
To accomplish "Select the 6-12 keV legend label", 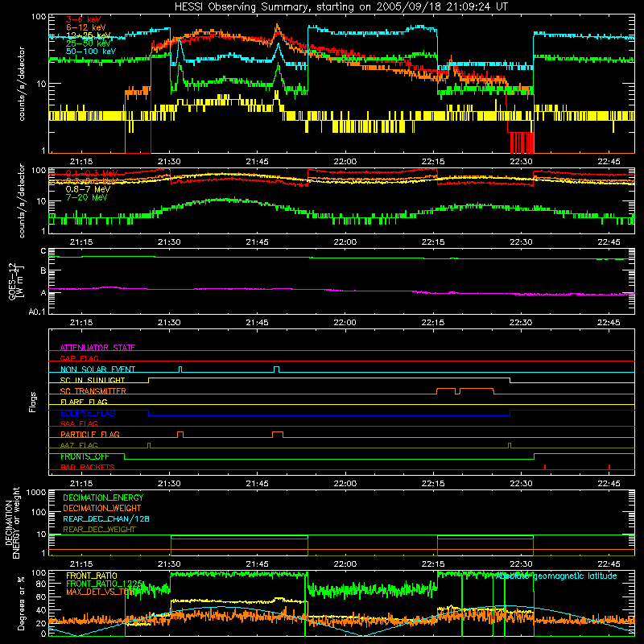I will click(x=86, y=27).
